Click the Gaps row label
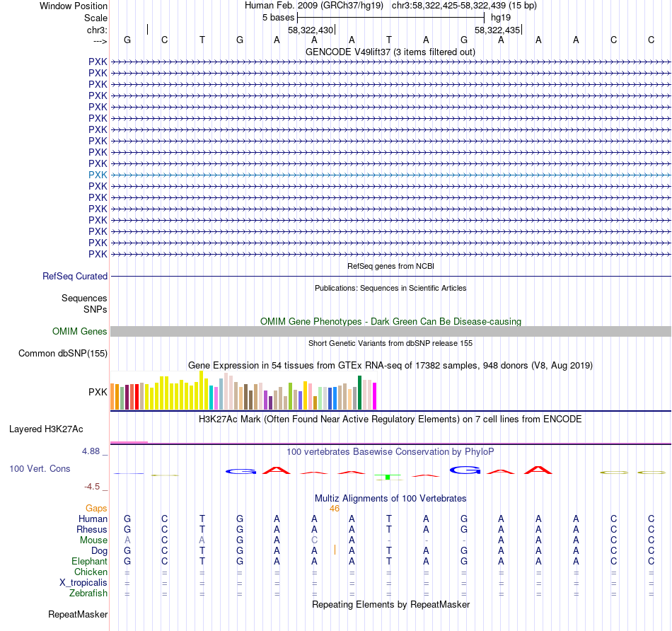Screen dimensions: 672x631 96,509
